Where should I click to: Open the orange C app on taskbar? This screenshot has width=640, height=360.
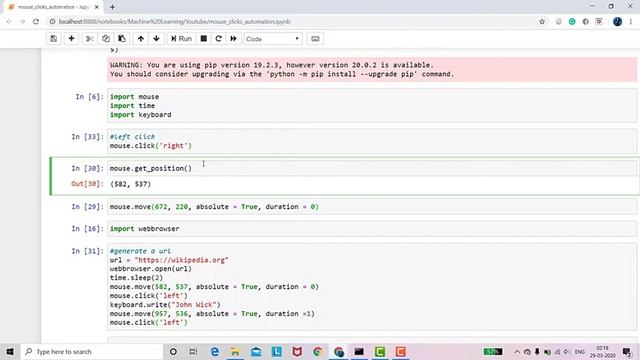[400, 351]
